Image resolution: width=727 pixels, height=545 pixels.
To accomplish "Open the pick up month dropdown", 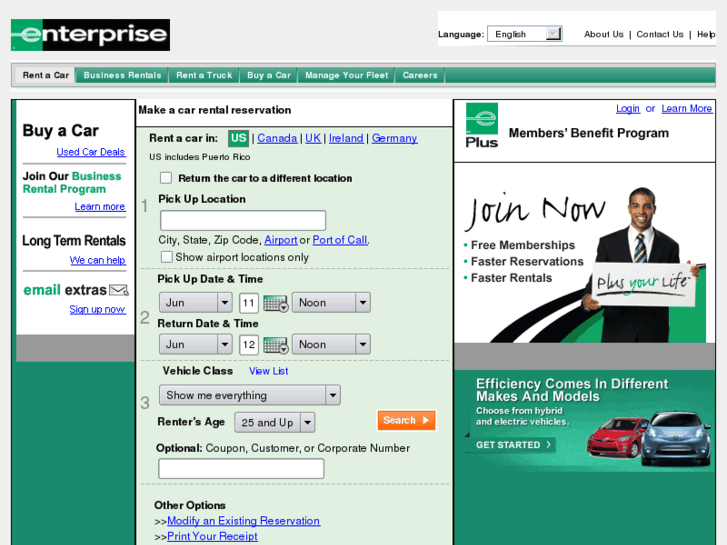I will point(196,302).
